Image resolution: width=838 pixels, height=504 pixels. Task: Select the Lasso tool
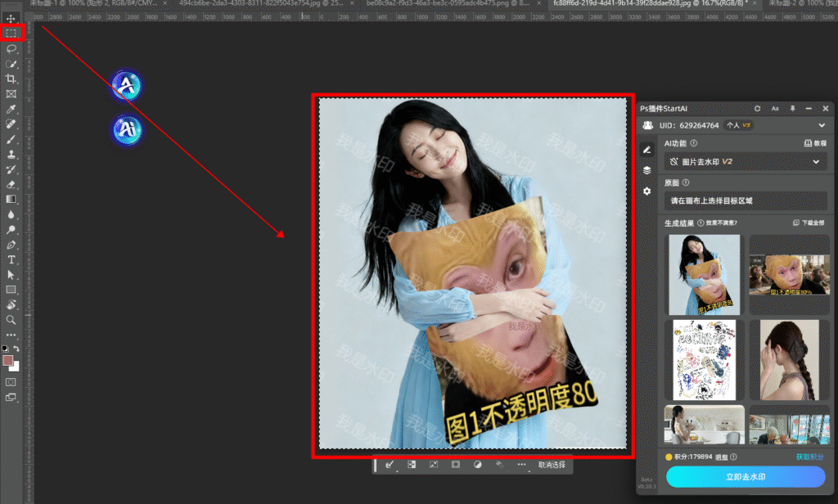(x=11, y=48)
